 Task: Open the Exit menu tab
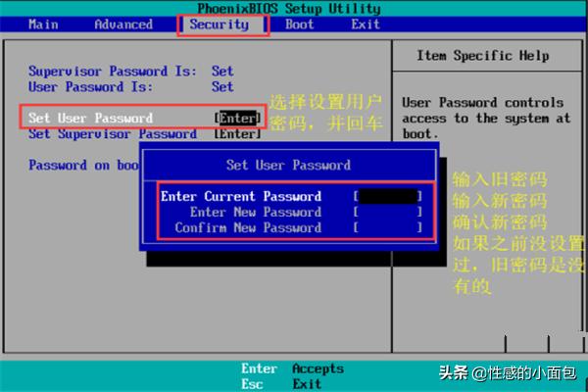tap(366, 24)
